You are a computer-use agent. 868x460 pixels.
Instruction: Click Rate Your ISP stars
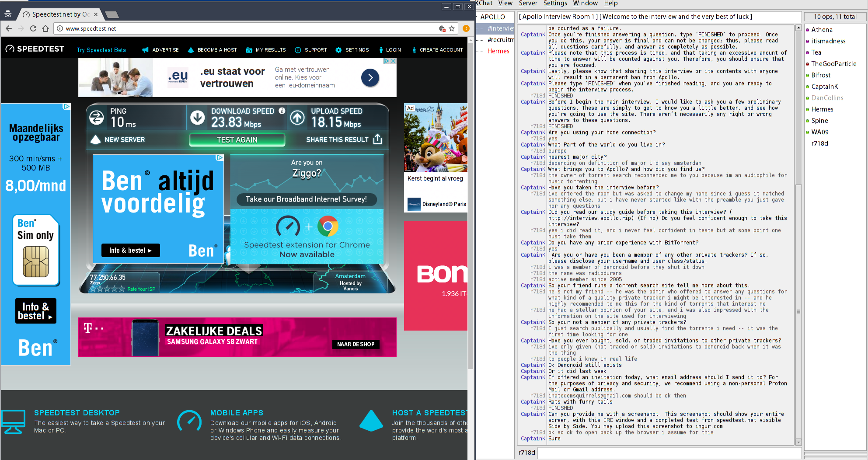(x=107, y=289)
